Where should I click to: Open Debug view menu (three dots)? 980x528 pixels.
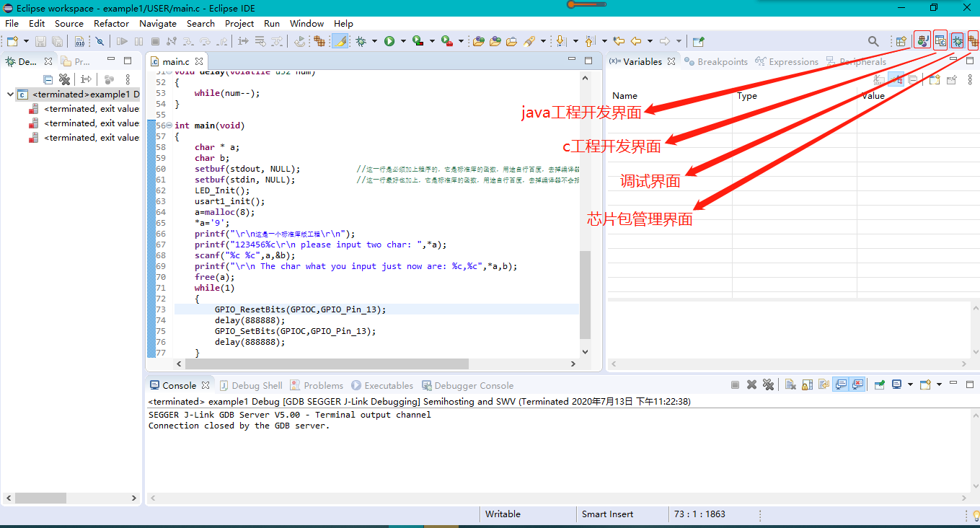(128, 79)
